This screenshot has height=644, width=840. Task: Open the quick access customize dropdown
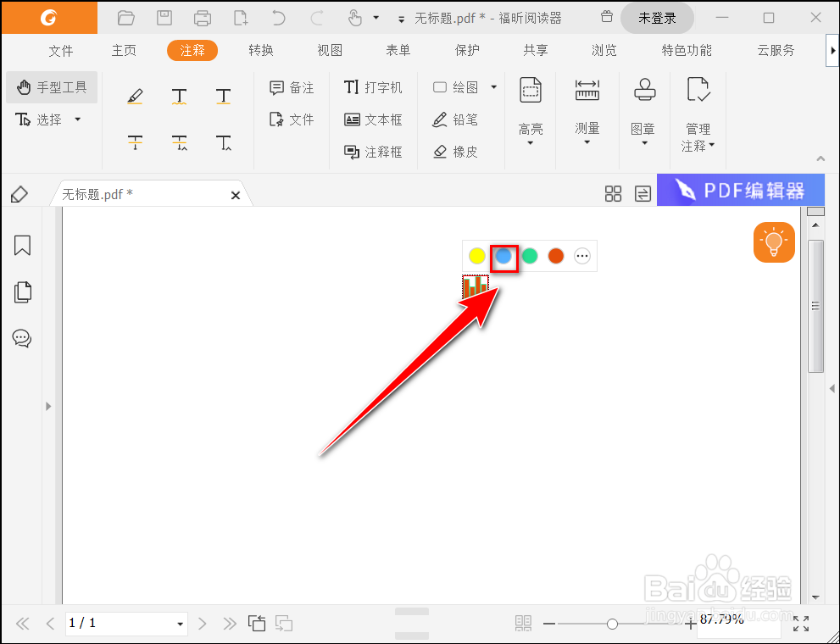(401, 19)
